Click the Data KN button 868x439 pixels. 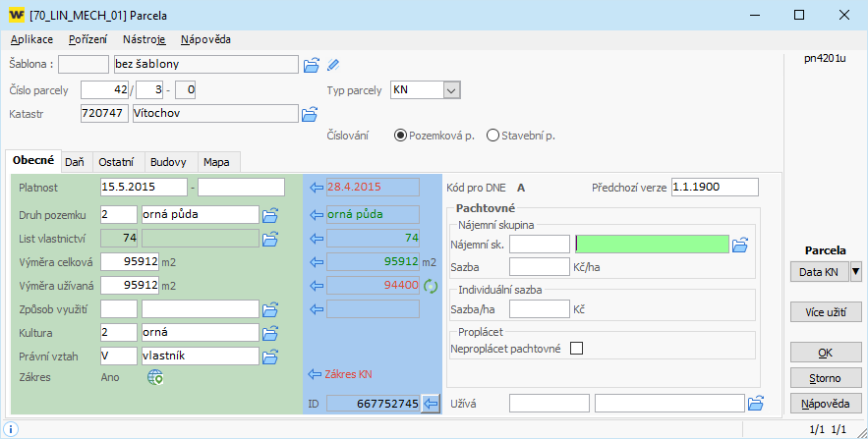coord(819,271)
